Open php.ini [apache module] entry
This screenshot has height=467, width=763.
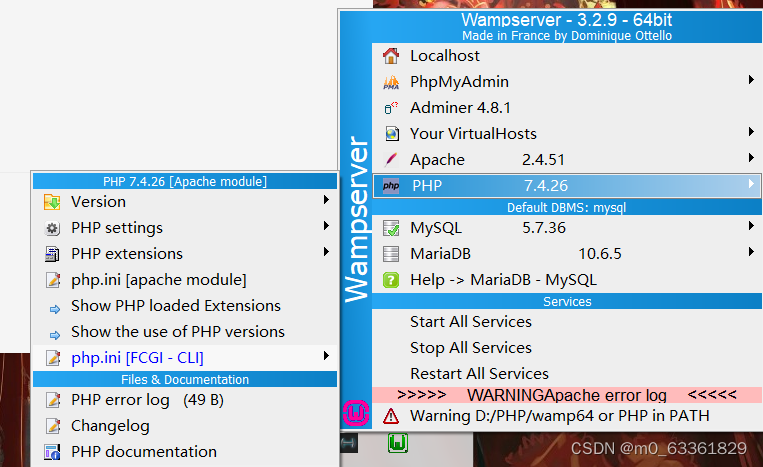[x=185, y=280]
